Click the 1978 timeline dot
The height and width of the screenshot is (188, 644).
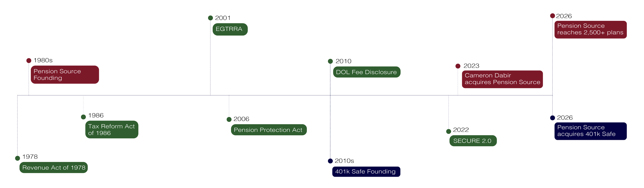coord(18,158)
